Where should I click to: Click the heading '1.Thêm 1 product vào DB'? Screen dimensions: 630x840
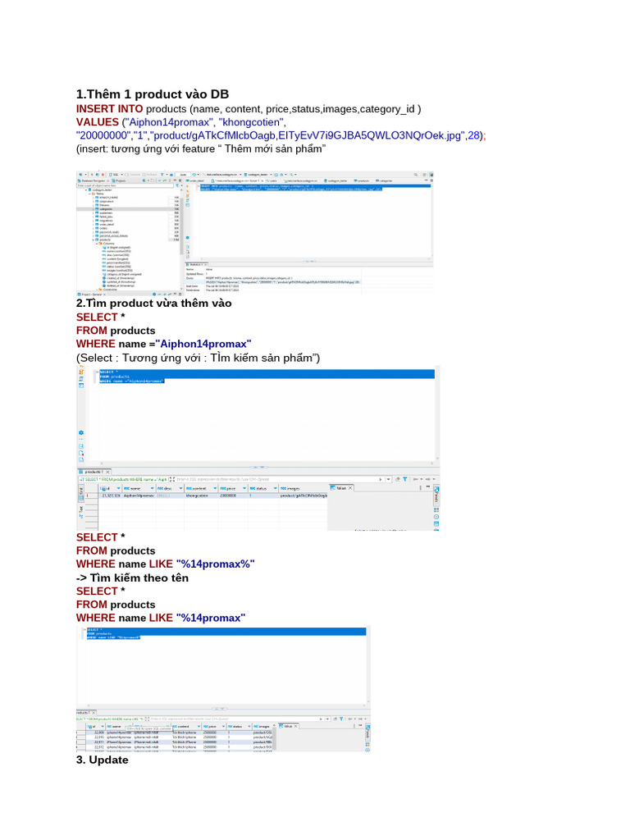click(152, 94)
